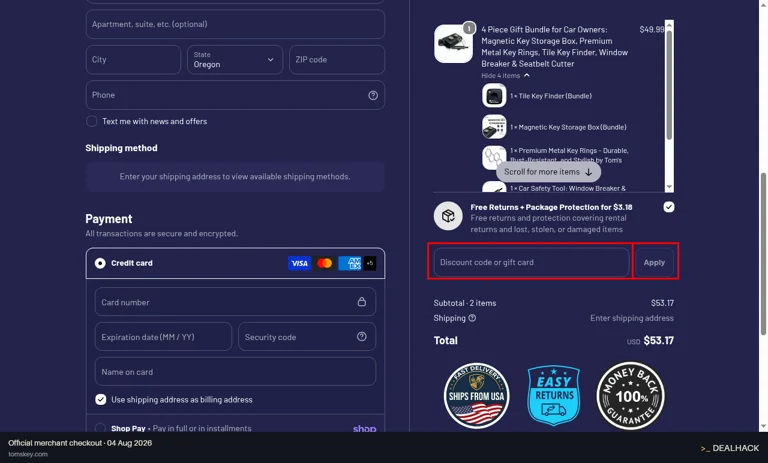Open the Magnetic Key Storage Box thumbnail
768x463 pixels.
(494, 127)
